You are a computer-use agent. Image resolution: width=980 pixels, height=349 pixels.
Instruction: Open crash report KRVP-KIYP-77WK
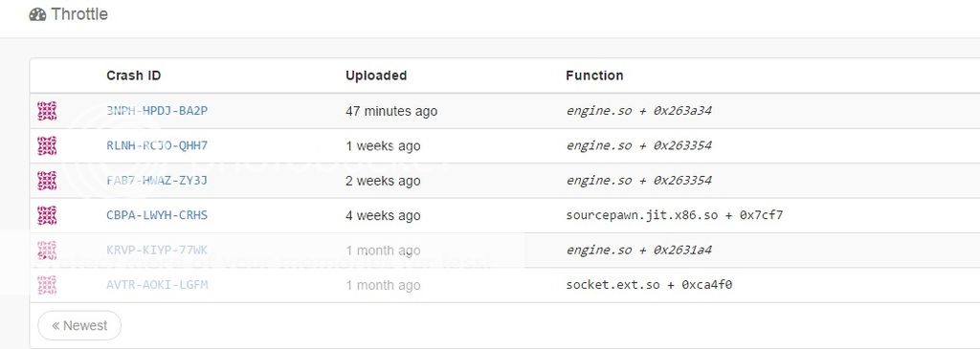157,251
